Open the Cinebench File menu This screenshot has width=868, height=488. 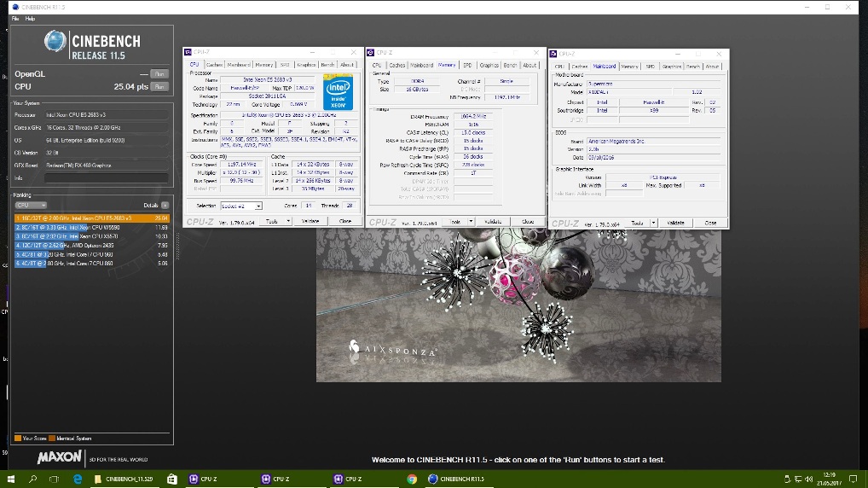pyautogui.click(x=15, y=19)
